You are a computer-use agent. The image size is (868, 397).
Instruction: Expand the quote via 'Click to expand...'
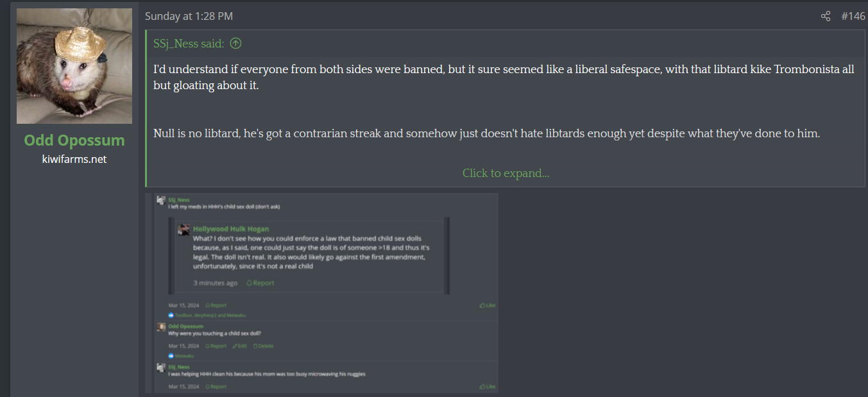(506, 173)
